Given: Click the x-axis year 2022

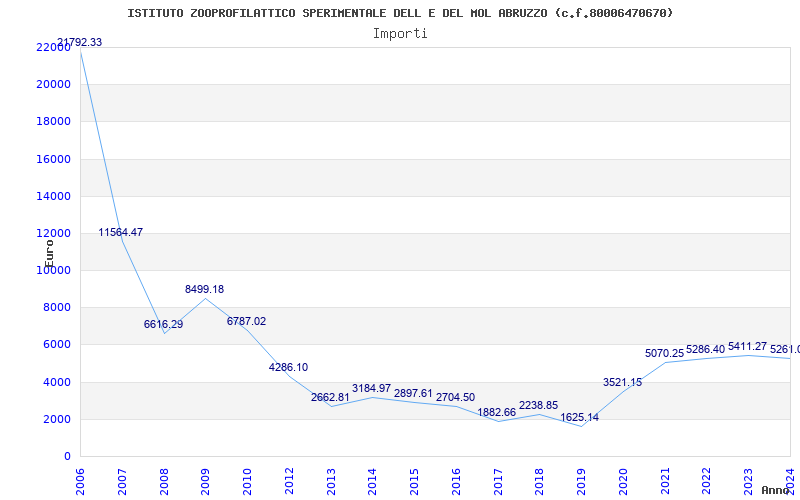Looking at the screenshot, I should coord(707,481).
